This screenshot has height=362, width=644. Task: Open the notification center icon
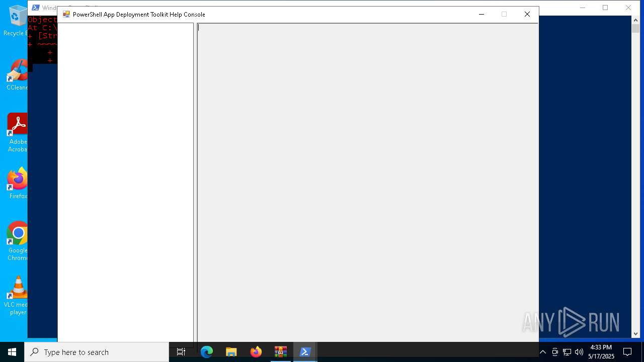[627, 352]
